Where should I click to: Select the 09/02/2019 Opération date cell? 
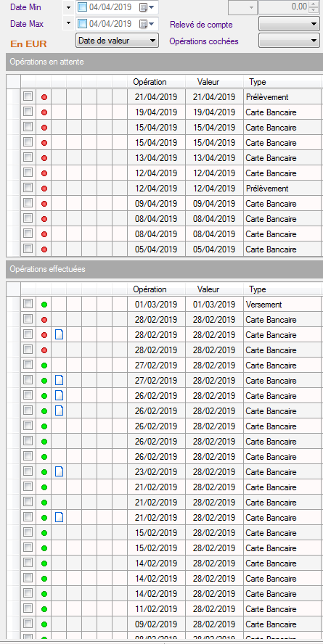coord(156,624)
